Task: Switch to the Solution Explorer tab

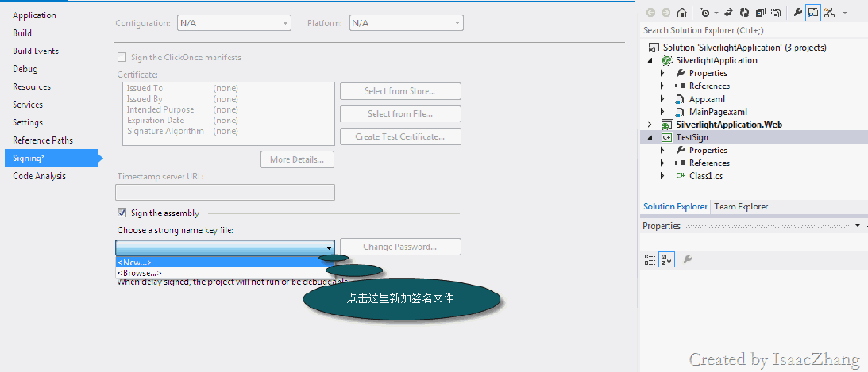Action: (x=675, y=206)
